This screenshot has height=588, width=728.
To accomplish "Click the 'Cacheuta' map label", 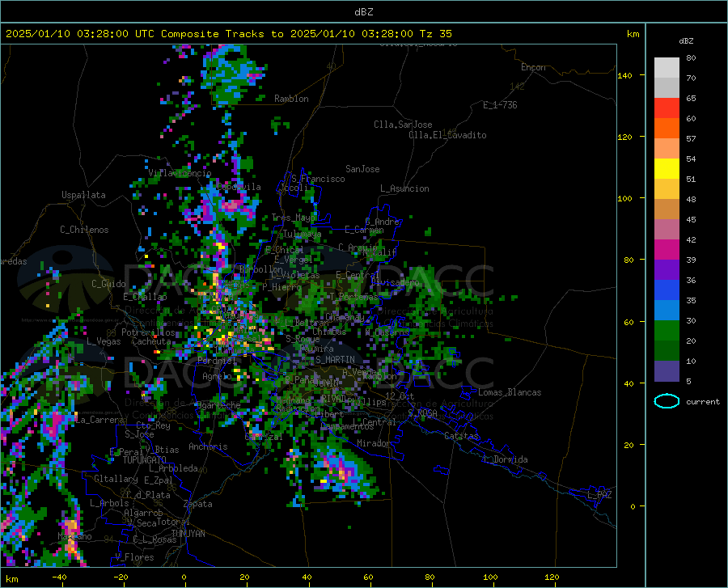I will [x=151, y=341].
